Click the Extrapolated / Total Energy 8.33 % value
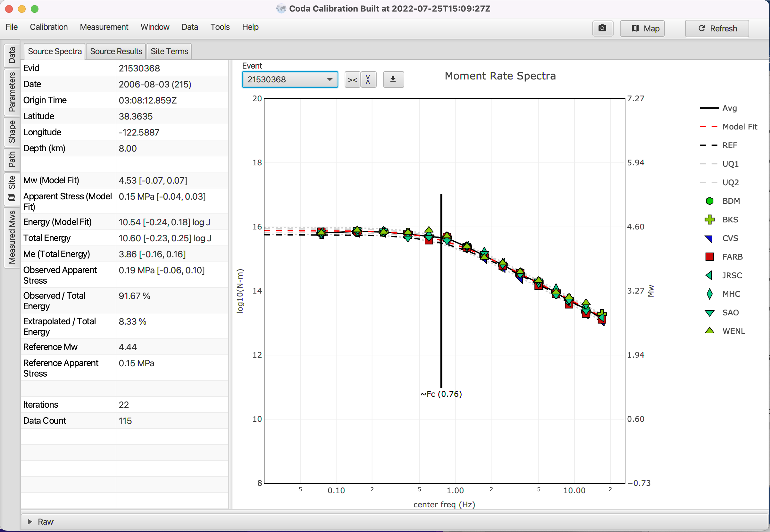 (132, 322)
